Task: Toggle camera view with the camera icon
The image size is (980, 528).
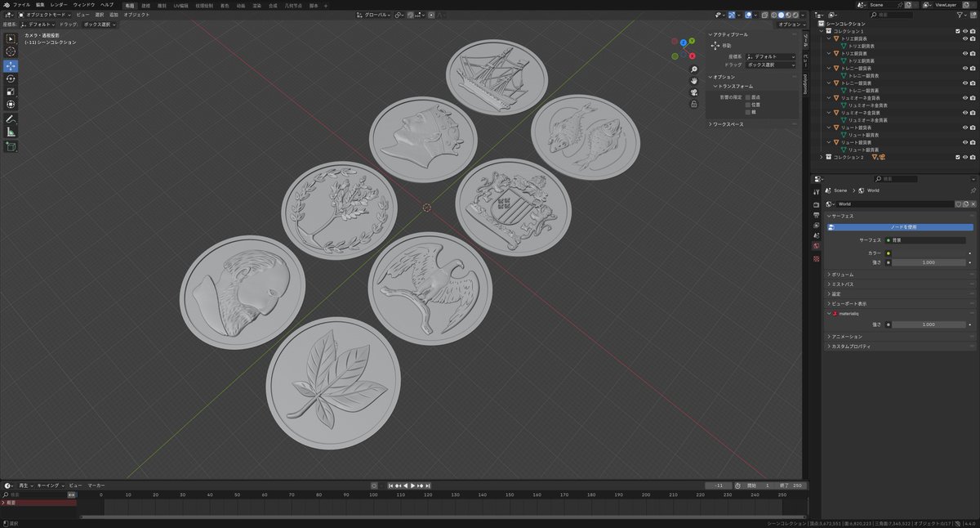Action: click(693, 92)
